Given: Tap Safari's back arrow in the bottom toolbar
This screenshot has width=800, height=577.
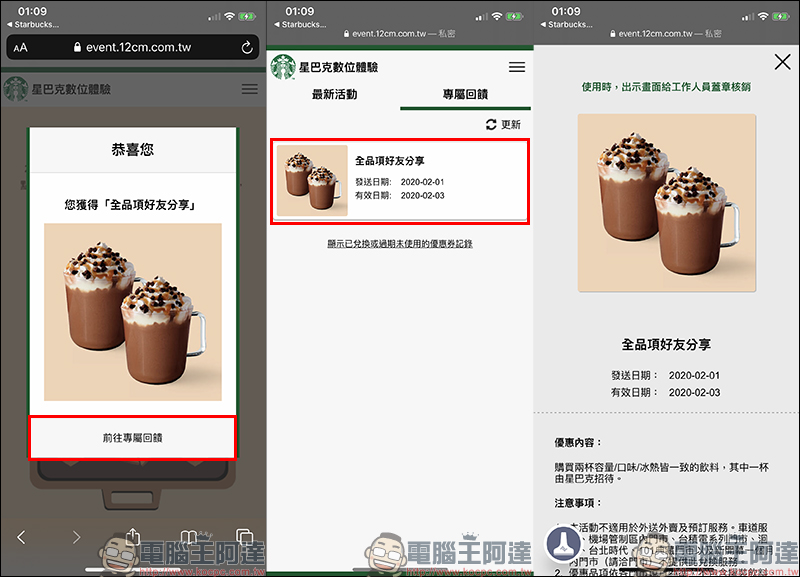Looking at the screenshot, I should (22, 538).
